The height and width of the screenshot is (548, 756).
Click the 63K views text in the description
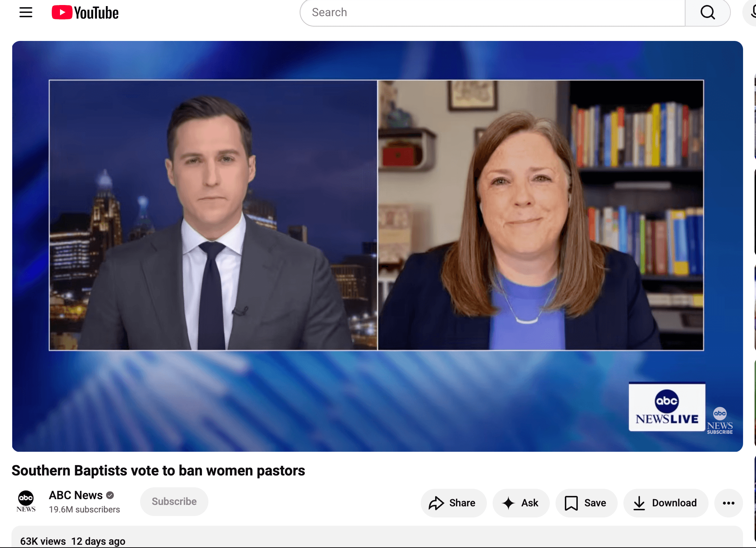point(43,541)
